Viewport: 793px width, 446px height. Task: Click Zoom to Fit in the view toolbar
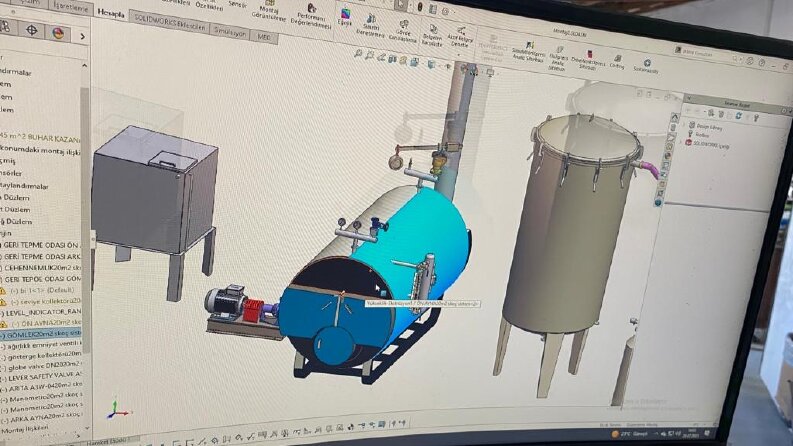click(358, 53)
